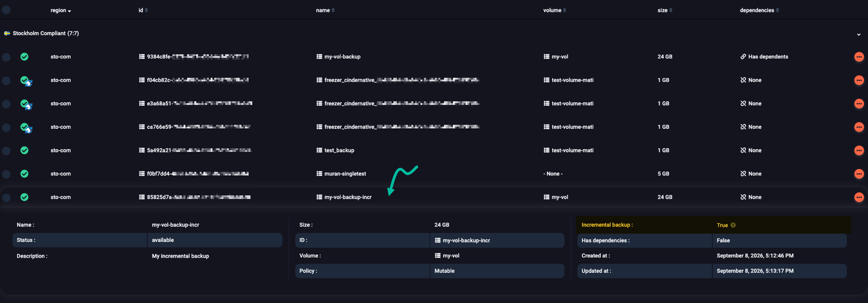This screenshot has height=303, width=868.
Task: Click available status icon of 85825d7a row
Action: 24,197
